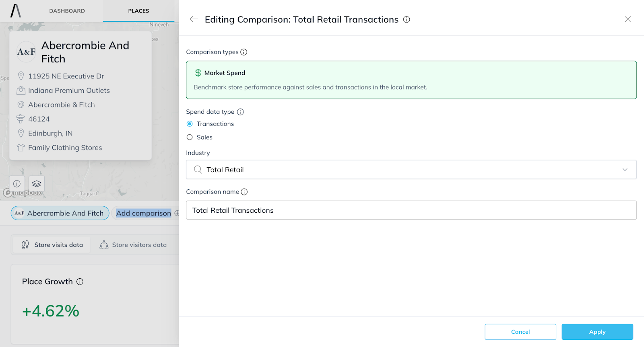Click the Edinburgh, IN text
The width and height of the screenshot is (644, 347).
(x=50, y=133)
